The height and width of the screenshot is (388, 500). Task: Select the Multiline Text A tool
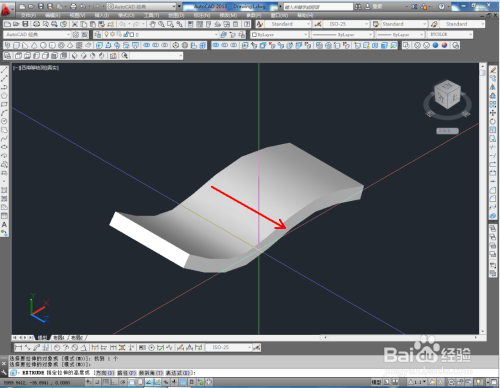click(4, 225)
